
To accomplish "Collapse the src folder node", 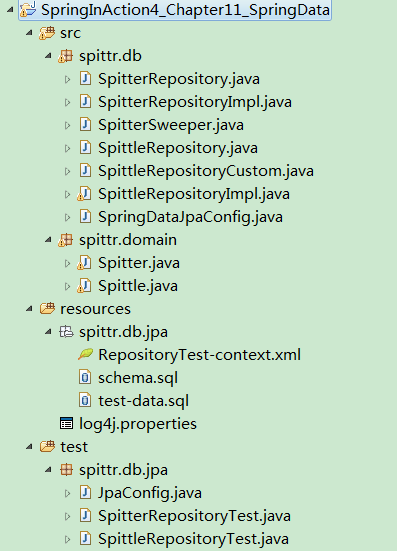I will click(29, 33).
